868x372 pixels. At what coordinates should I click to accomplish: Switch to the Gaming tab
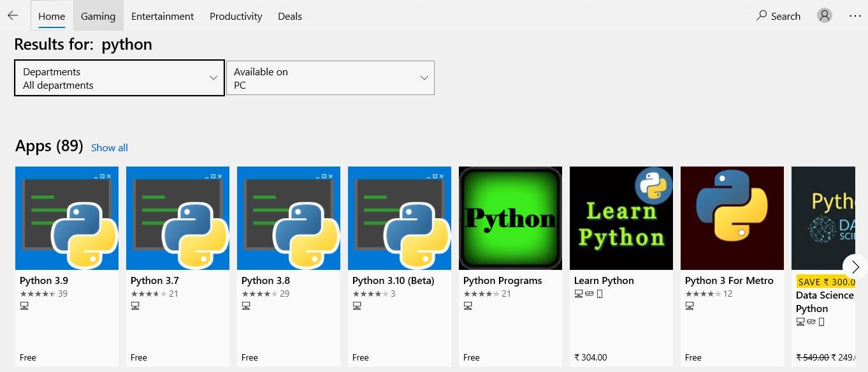[x=98, y=16]
